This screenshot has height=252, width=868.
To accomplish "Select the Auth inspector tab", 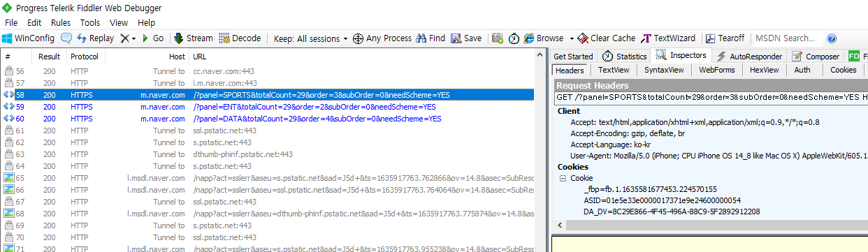I will point(802,70).
